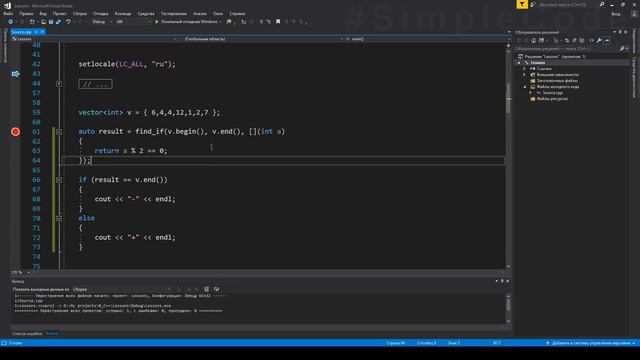Click the bookmark arrow marker on line 43
Viewport: 640px width, 360px height.
(16, 74)
